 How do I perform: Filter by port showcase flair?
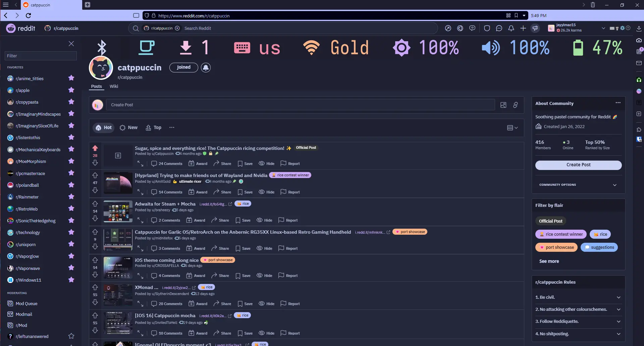(556, 247)
